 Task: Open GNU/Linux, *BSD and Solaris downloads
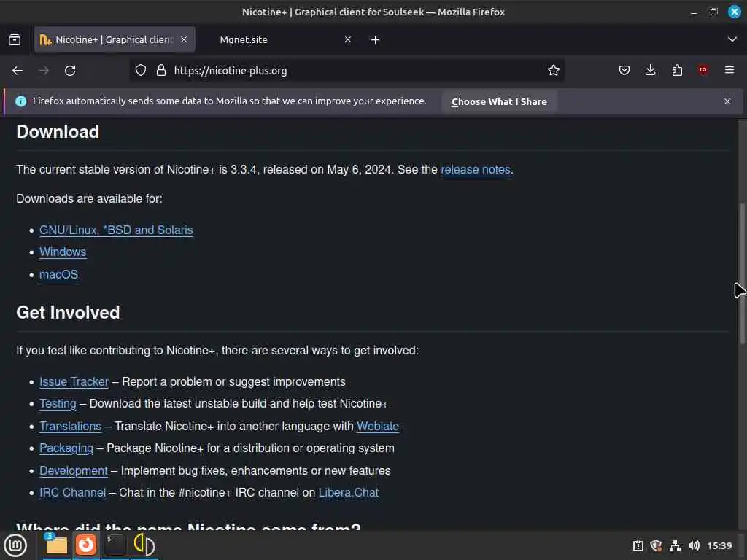116,230
